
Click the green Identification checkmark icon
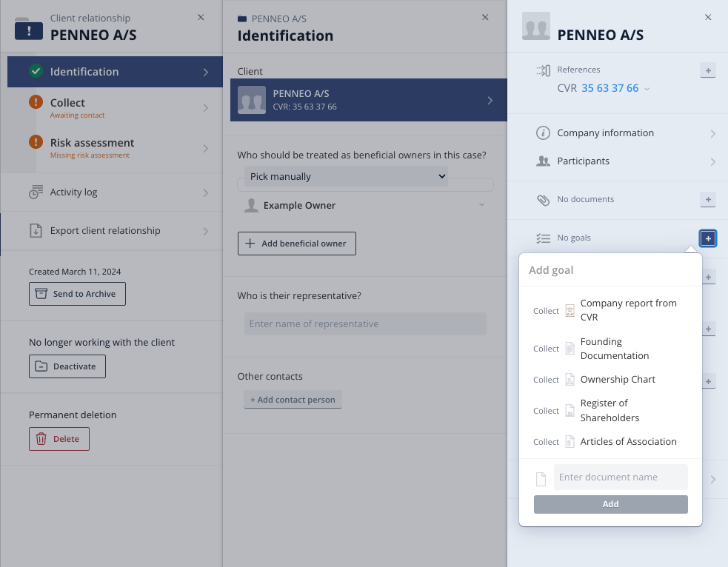(36, 71)
